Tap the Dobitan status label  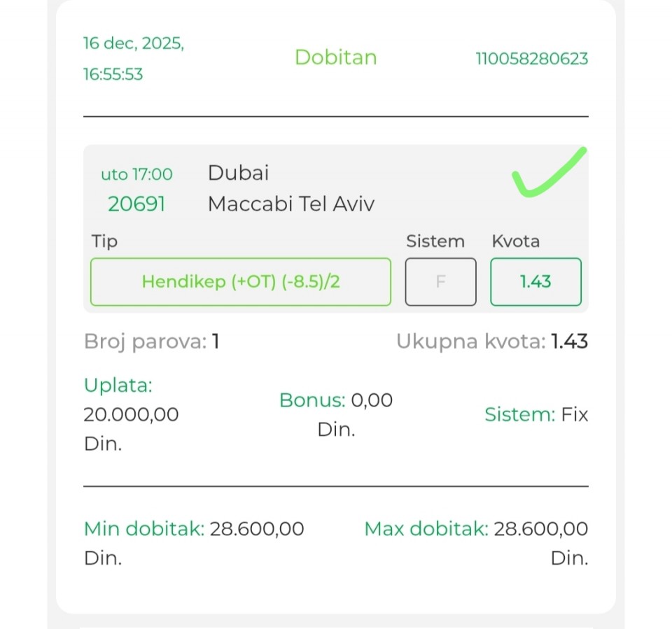[335, 57]
